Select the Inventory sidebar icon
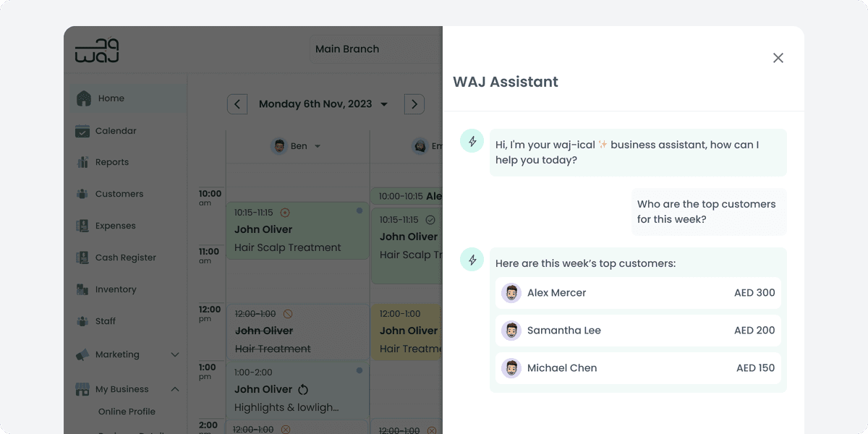This screenshot has width=868, height=434. click(83, 289)
